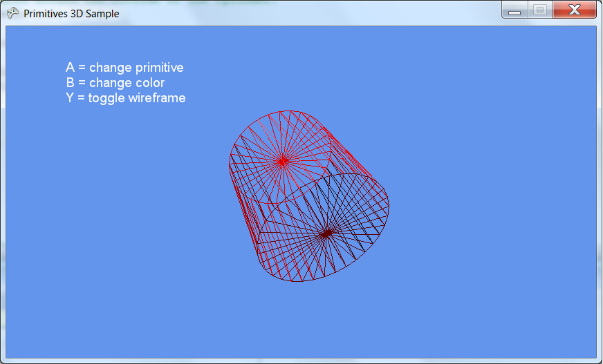The width and height of the screenshot is (603, 364).
Task: Click the gamepad app icon in title bar
Action: point(12,13)
